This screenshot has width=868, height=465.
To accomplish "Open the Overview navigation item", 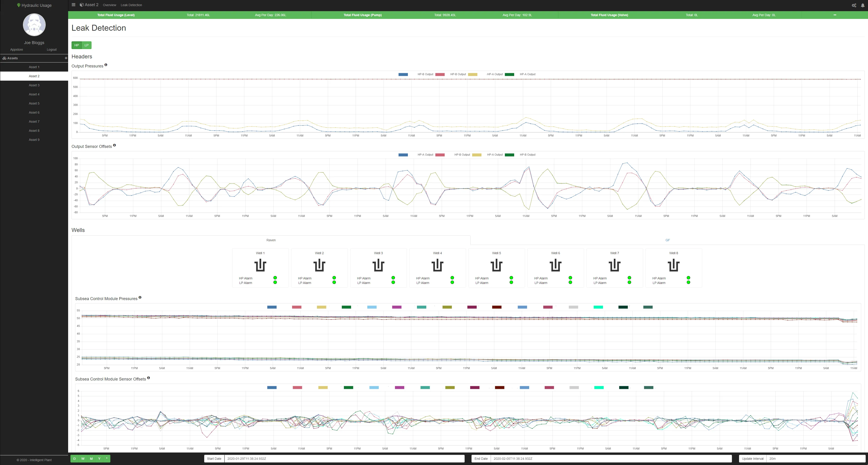I will pyautogui.click(x=109, y=5).
